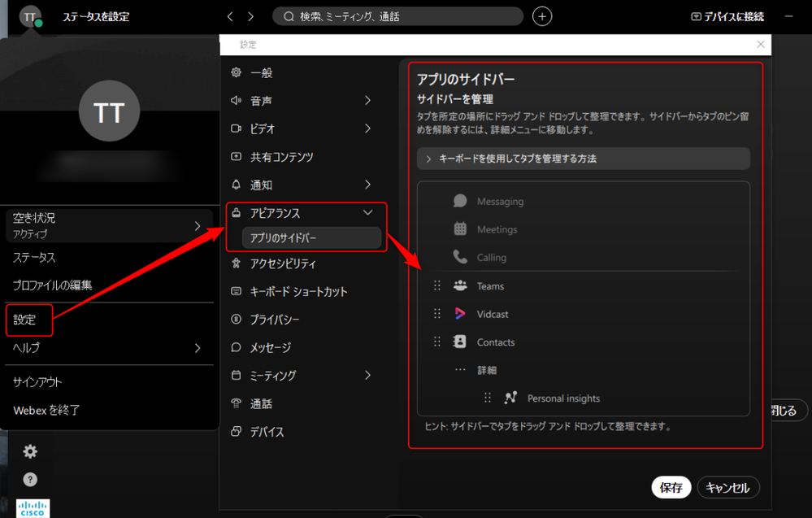Expand the 音声 submenu chevron
The image size is (812, 518).
pyautogui.click(x=367, y=101)
